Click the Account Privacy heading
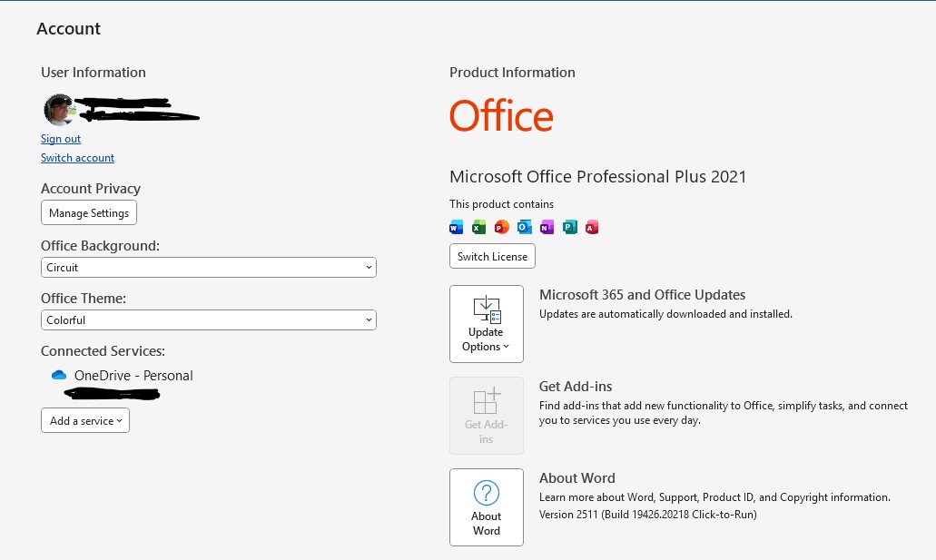 [91, 189]
